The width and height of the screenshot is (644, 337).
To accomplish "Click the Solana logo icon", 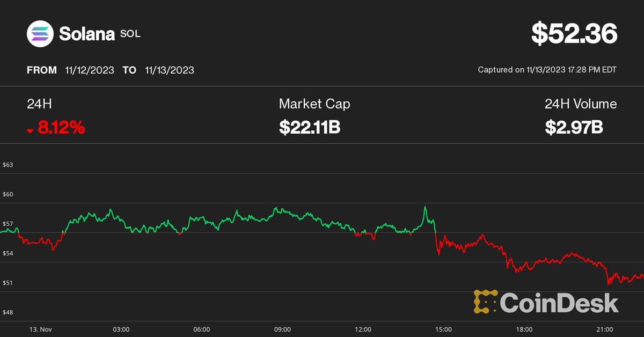I will 41,34.
